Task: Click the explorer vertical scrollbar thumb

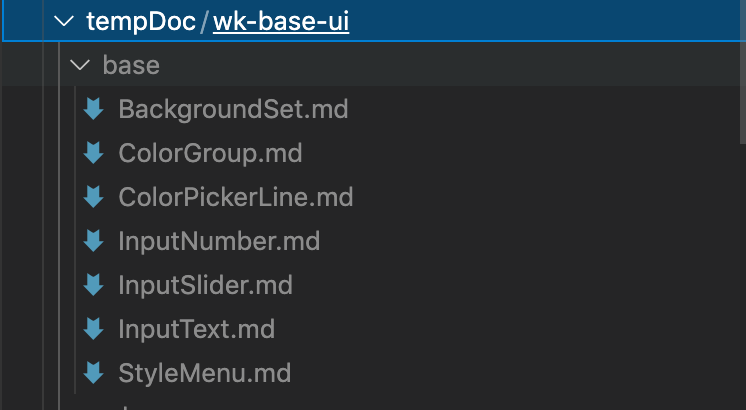Action: [743, 71]
